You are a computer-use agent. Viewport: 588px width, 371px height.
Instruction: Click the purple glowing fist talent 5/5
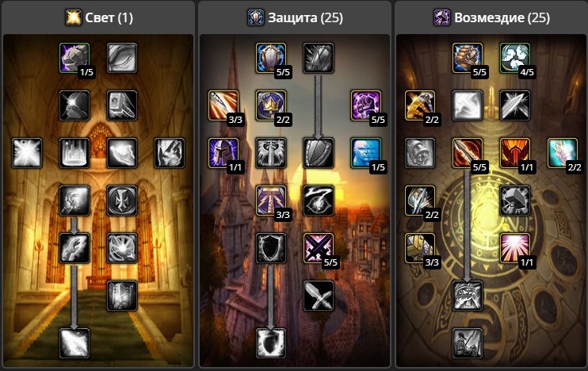pyautogui.click(x=366, y=105)
